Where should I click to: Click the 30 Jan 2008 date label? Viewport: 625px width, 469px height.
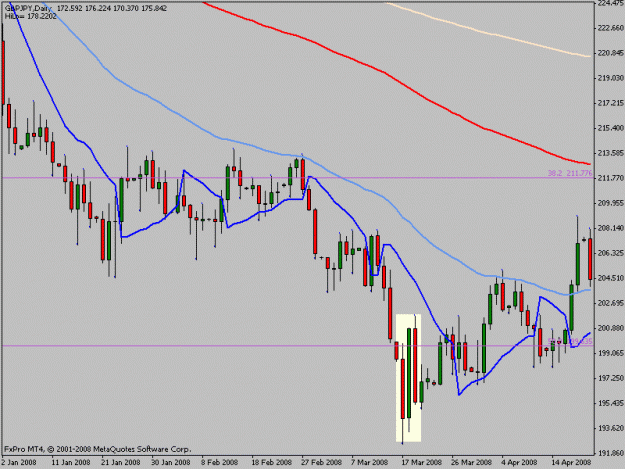pyautogui.click(x=171, y=463)
